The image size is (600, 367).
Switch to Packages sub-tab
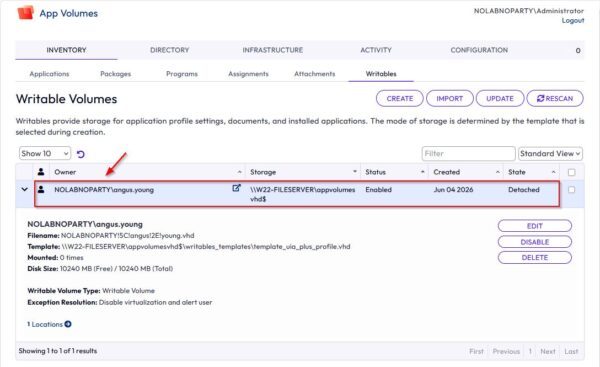[116, 74]
